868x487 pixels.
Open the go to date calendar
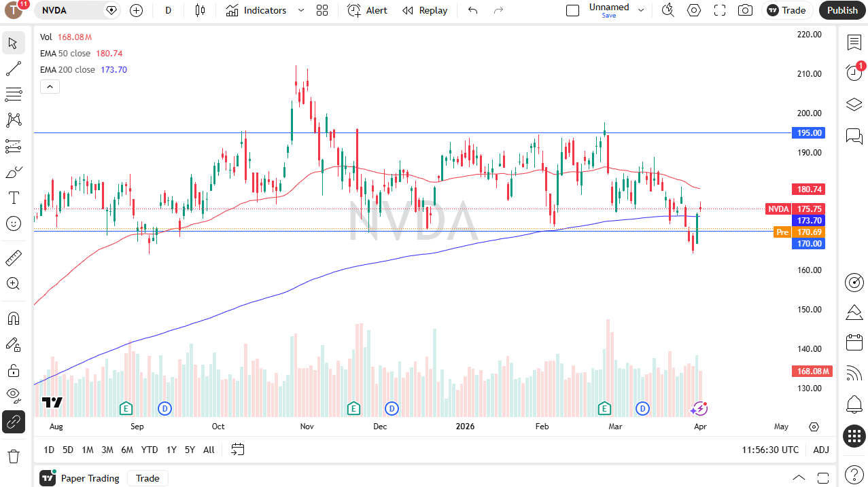(x=237, y=450)
